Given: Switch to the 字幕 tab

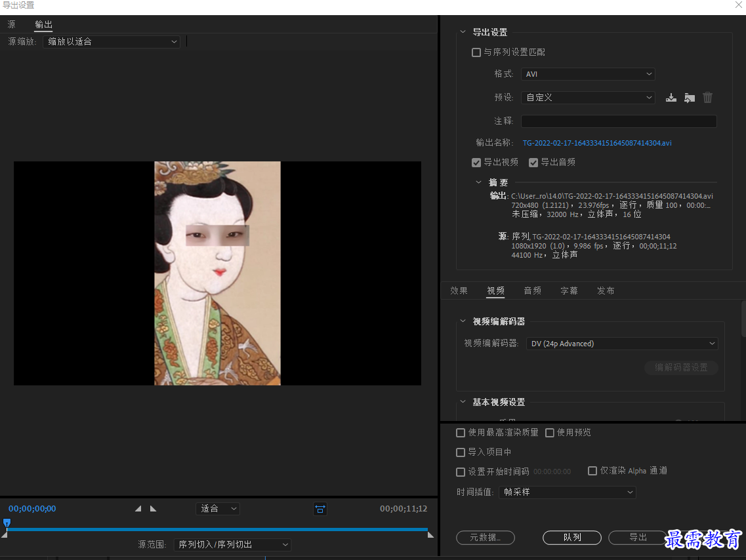Looking at the screenshot, I should pyautogui.click(x=569, y=290).
